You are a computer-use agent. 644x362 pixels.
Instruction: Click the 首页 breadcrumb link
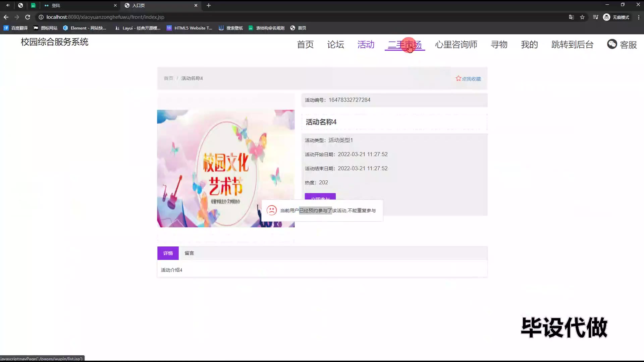(168, 78)
